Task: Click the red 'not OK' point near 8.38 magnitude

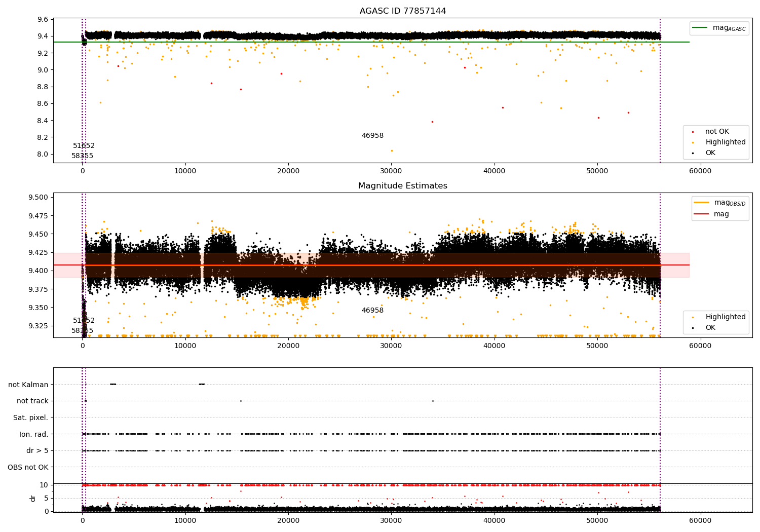Action: pyautogui.click(x=432, y=122)
